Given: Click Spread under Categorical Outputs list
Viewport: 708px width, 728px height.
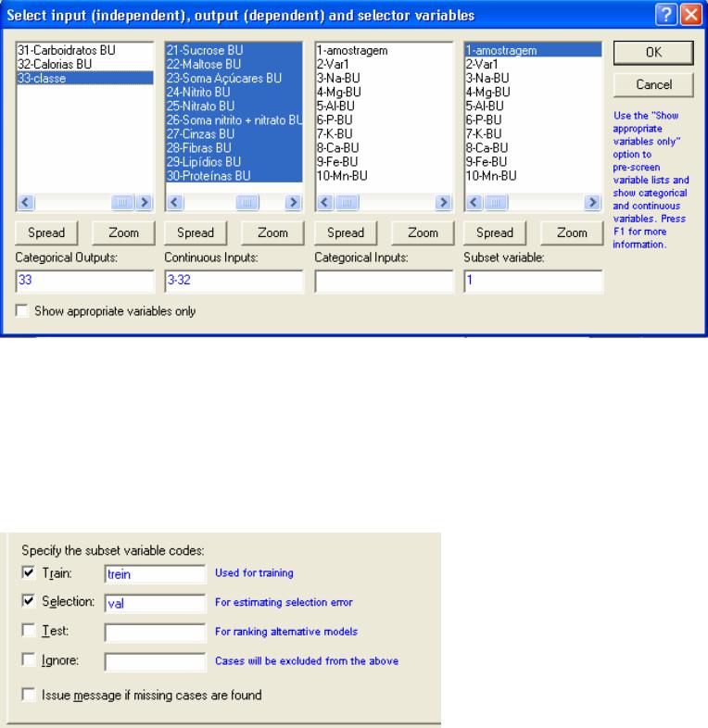Looking at the screenshot, I should [x=46, y=232].
